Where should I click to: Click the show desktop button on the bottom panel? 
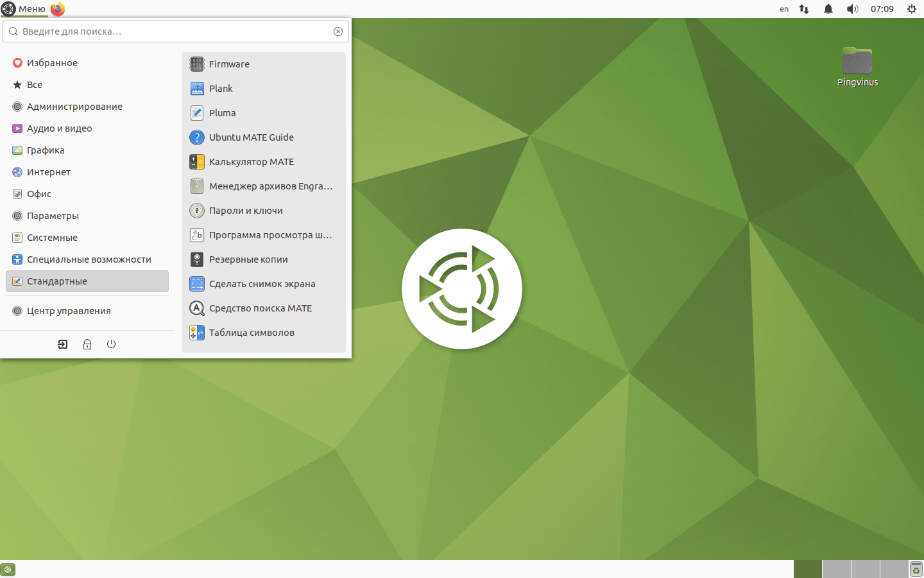8,569
